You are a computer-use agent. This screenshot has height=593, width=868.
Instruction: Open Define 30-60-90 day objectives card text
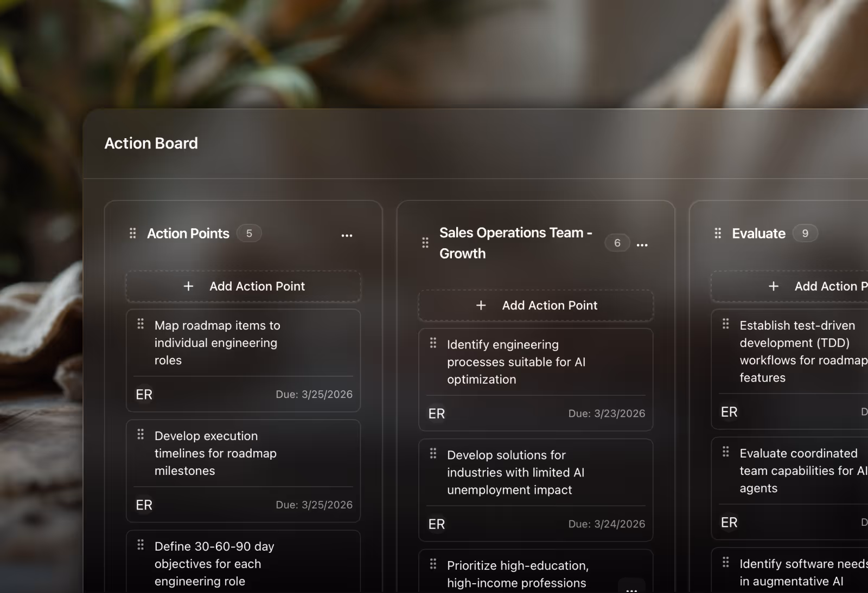click(214, 564)
